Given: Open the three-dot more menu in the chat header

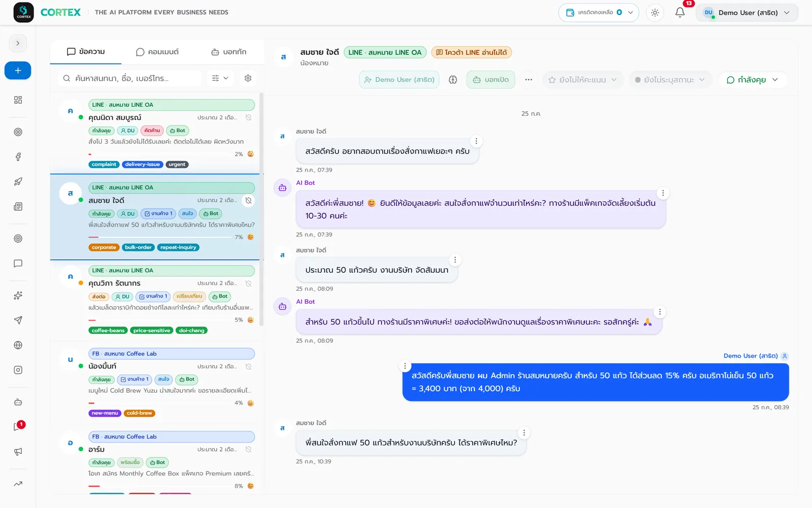Looking at the screenshot, I should click(x=528, y=80).
